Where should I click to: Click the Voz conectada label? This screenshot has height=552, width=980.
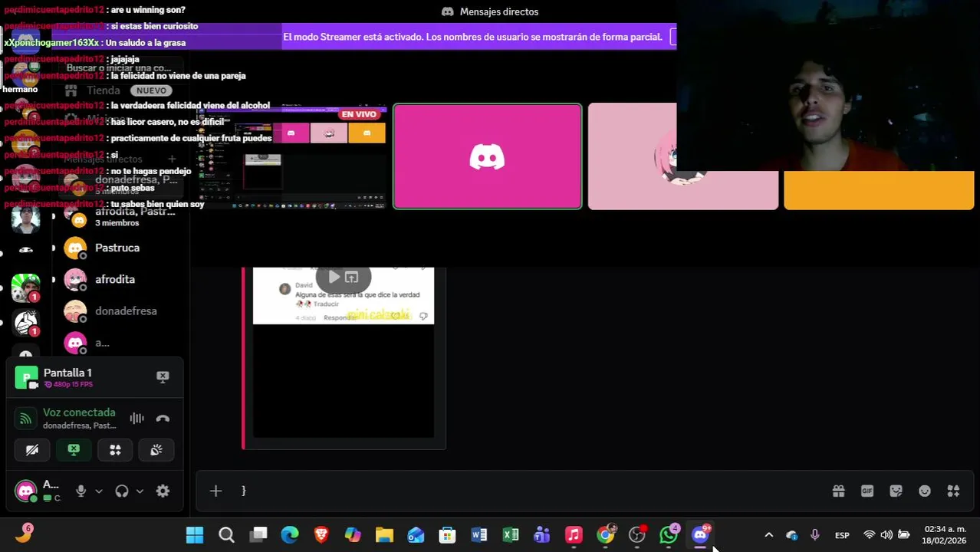click(x=79, y=412)
